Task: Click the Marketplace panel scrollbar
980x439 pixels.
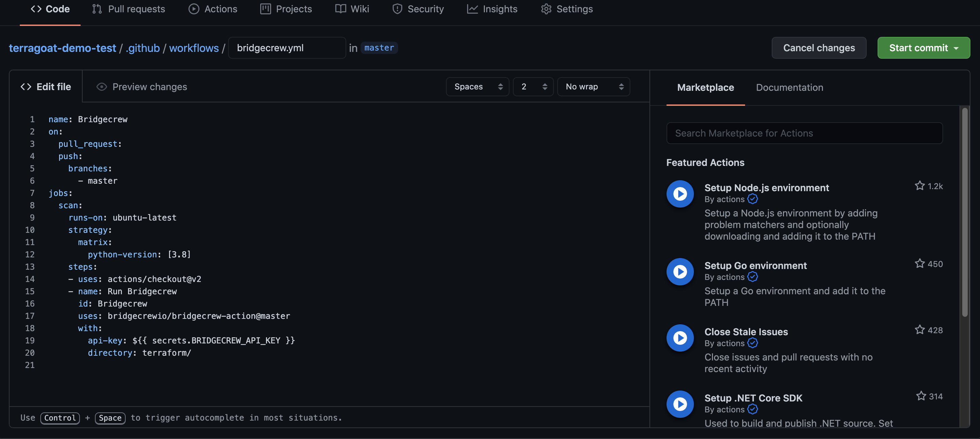Action: (x=964, y=212)
